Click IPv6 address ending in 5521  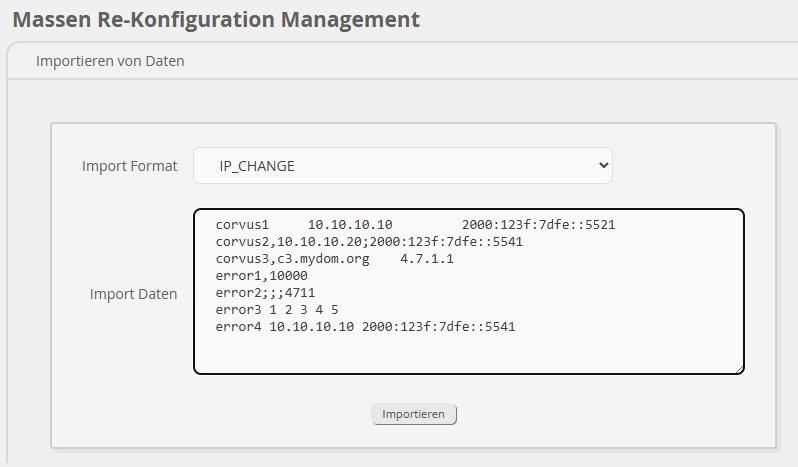[538, 225]
